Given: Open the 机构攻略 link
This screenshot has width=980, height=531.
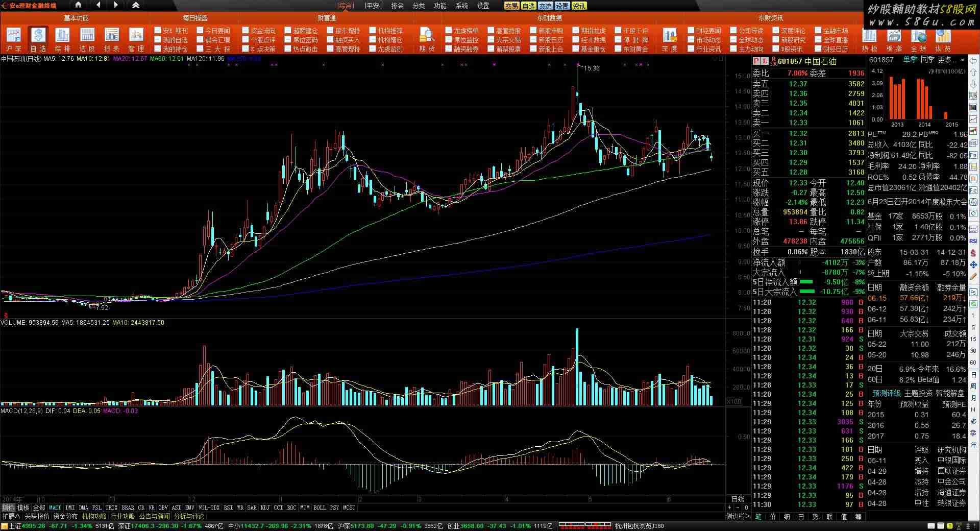Looking at the screenshot, I should click(x=94, y=517).
